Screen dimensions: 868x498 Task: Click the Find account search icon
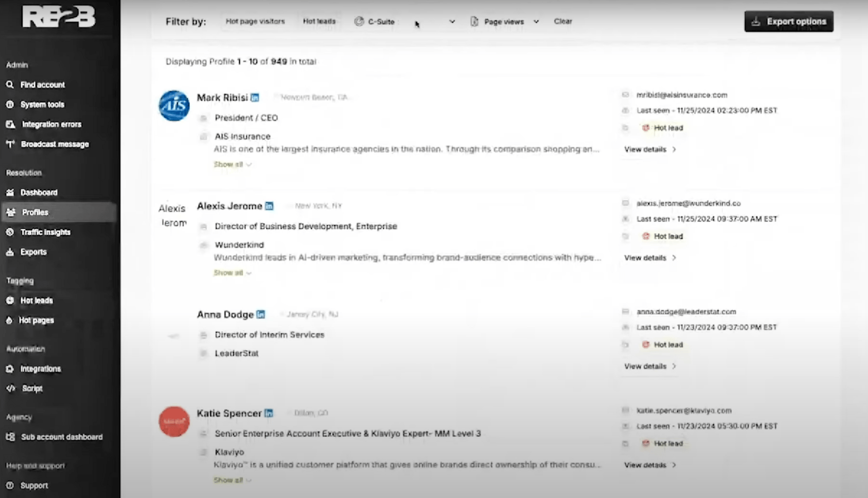tap(10, 85)
